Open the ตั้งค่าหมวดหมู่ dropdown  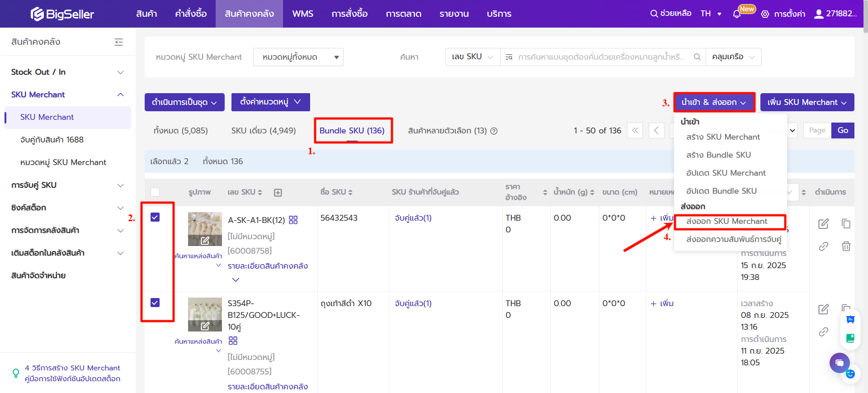[271, 102]
